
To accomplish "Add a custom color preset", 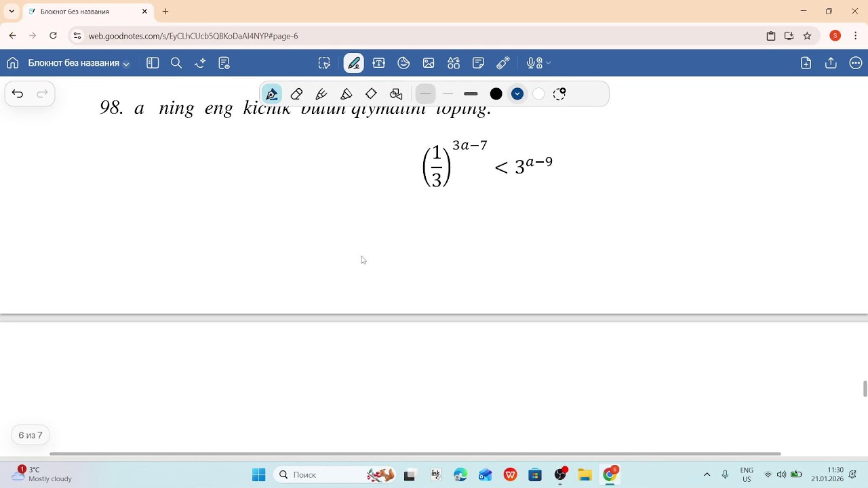I will (x=559, y=94).
